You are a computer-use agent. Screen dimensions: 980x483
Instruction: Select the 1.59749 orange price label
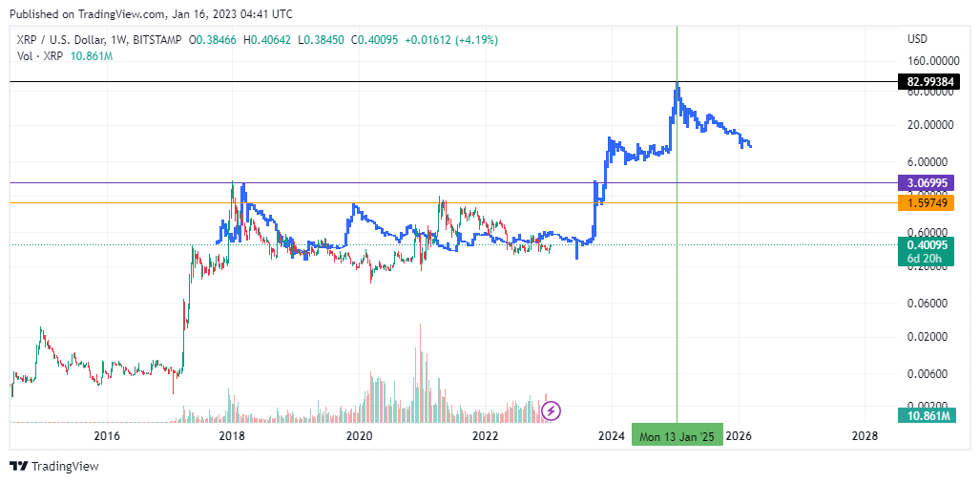(x=926, y=203)
